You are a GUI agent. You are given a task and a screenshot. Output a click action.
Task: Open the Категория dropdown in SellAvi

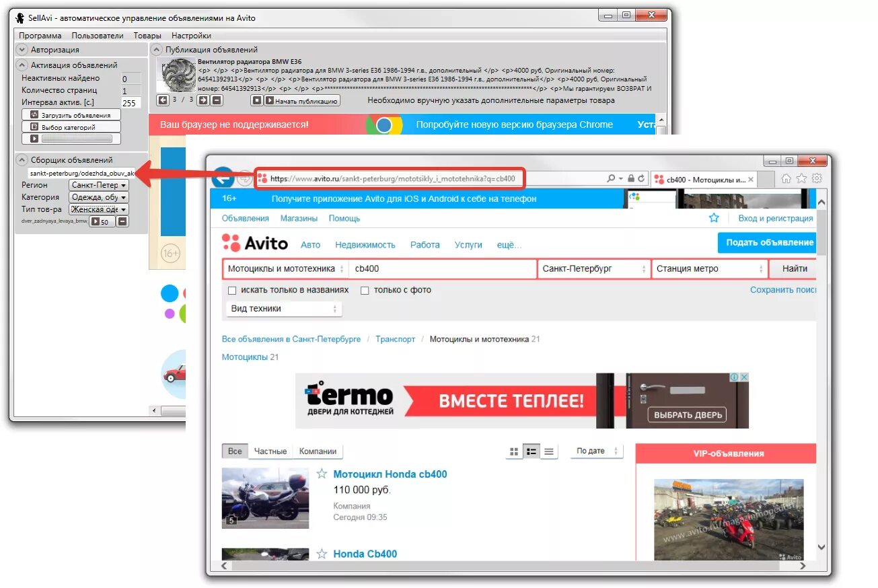(98, 197)
